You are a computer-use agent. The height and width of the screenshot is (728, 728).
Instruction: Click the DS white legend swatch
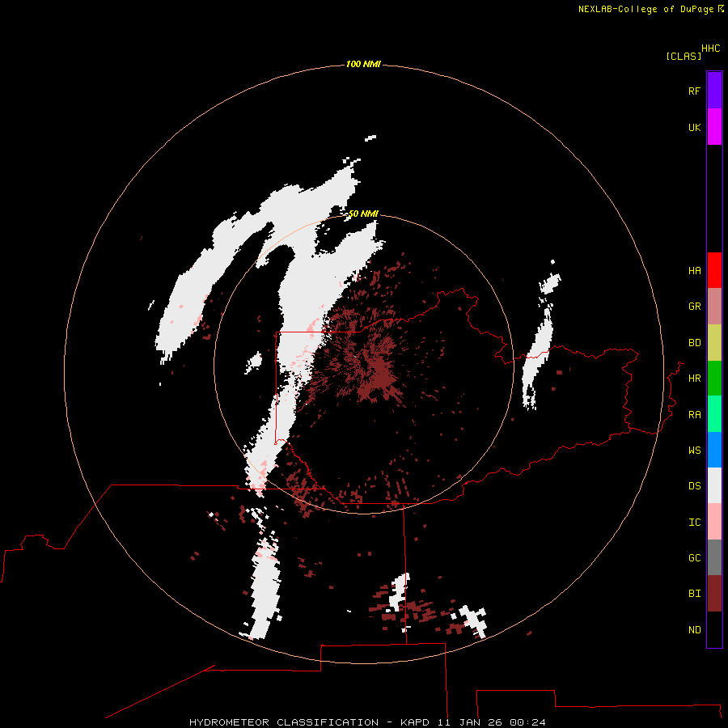click(714, 485)
